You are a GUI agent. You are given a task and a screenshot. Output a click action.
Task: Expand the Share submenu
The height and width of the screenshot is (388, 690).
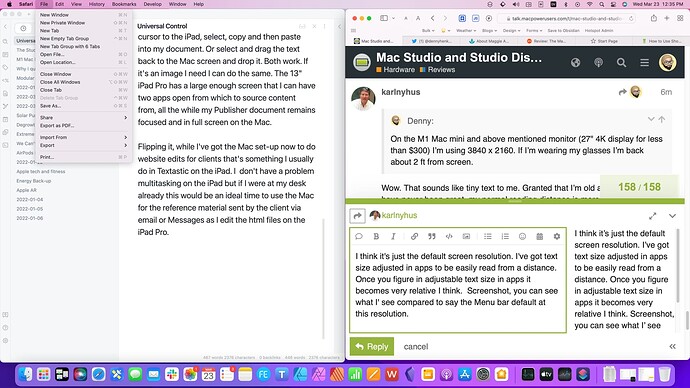[x=83, y=117]
